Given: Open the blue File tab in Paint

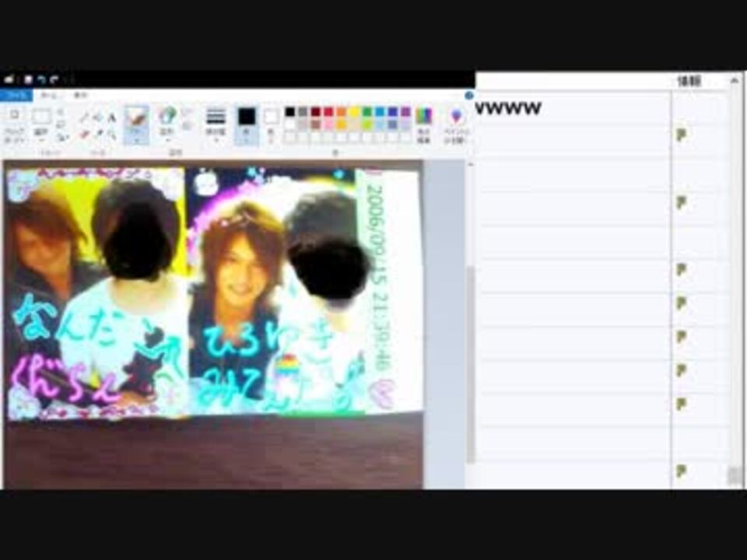Looking at the screenshot, I should point(16,95).
